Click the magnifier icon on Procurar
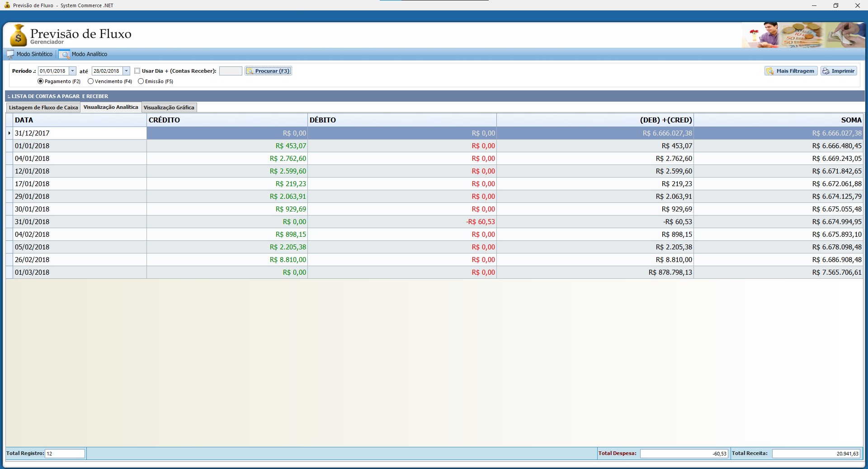Image resolution: width=868 pixels, height=469 pixels. pyautogui.click(x=250, y=71)
